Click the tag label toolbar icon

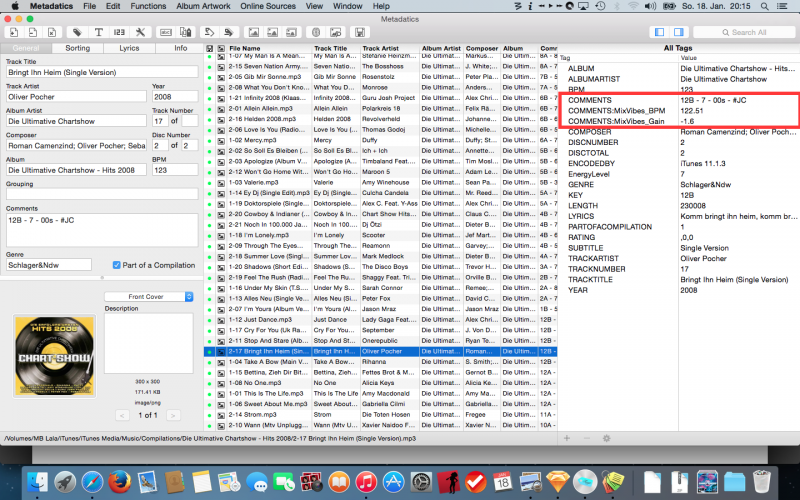[77, 32]
